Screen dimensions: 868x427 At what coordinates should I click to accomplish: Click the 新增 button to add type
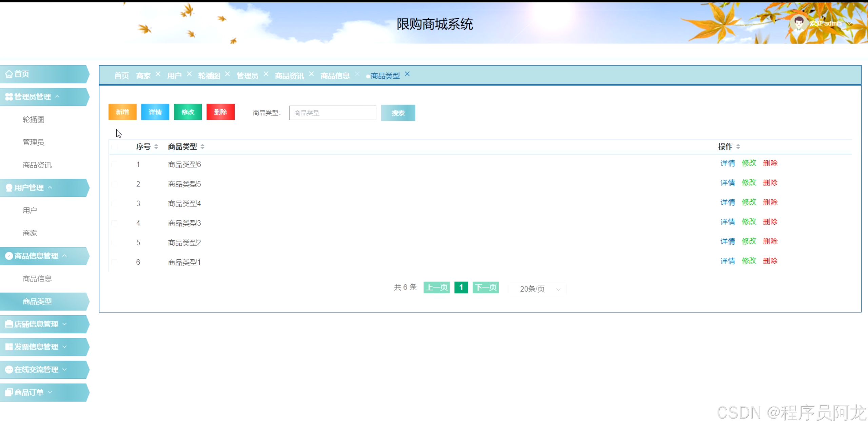coord(122,112)
